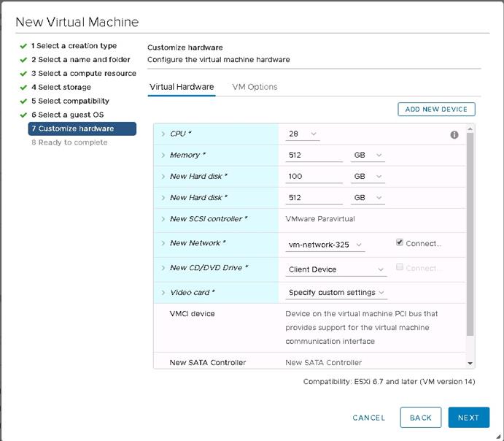
Task: Cancel the New Virtual Machine wizard
Action: (x=368, y=418)
